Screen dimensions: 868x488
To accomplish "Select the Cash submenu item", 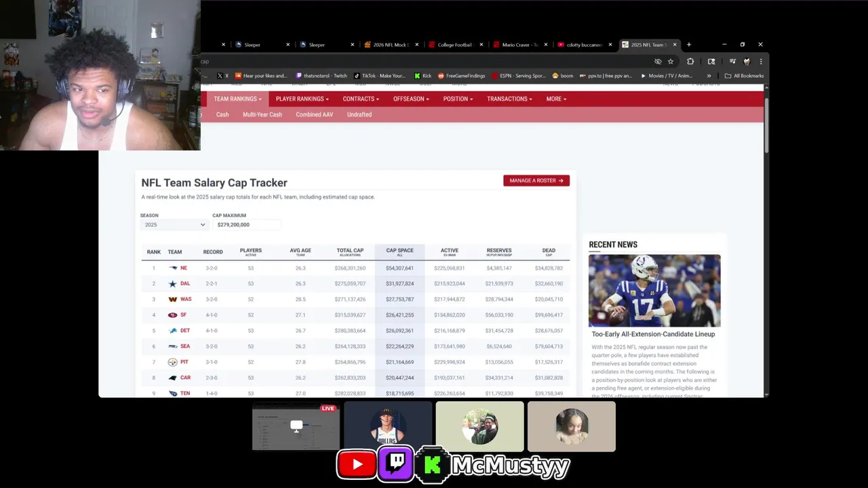I will click(x=222, y=115).
